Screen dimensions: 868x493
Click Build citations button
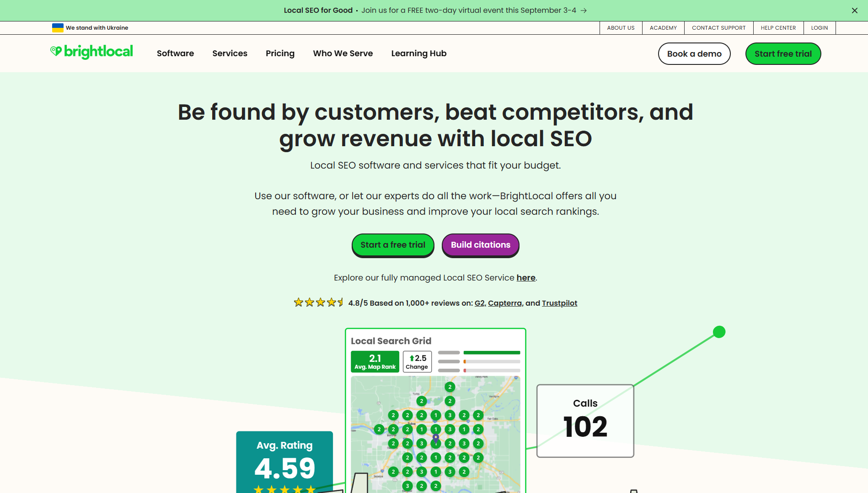[x=480, y=245]
